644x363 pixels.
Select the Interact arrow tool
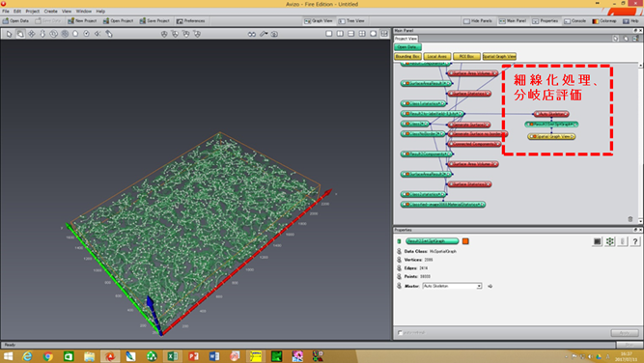[9, 34]
